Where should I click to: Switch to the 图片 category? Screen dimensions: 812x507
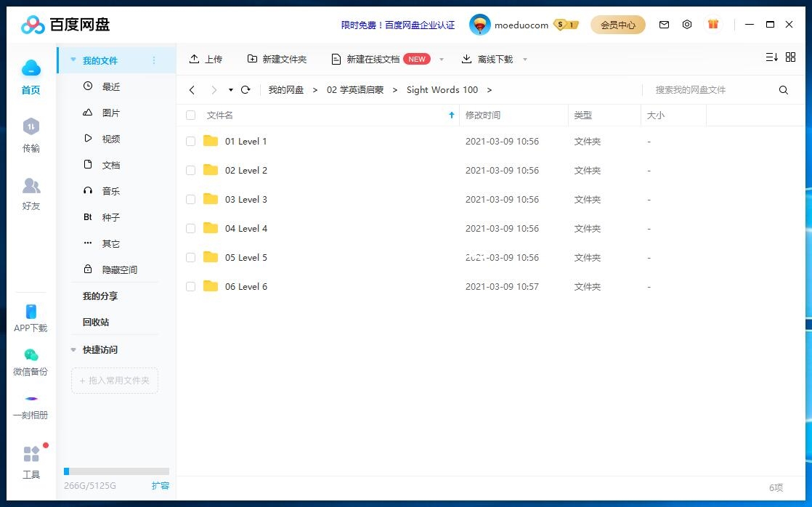point(110,113)
